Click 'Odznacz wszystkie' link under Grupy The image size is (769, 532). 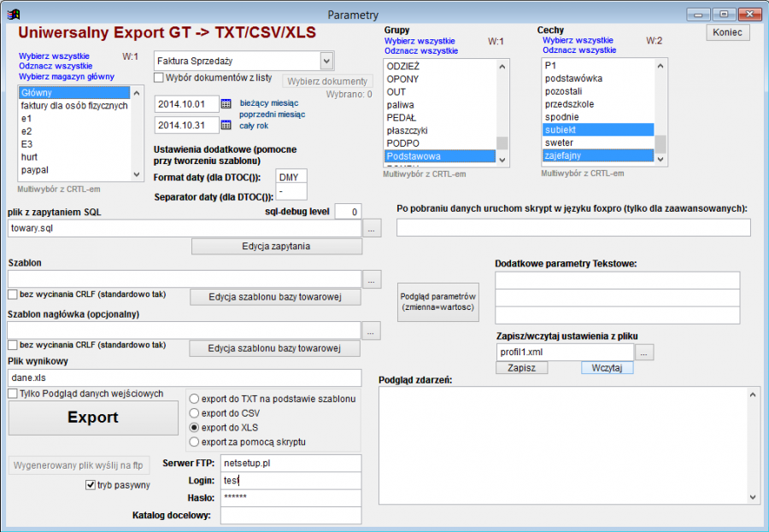click(x=420, y=50)
